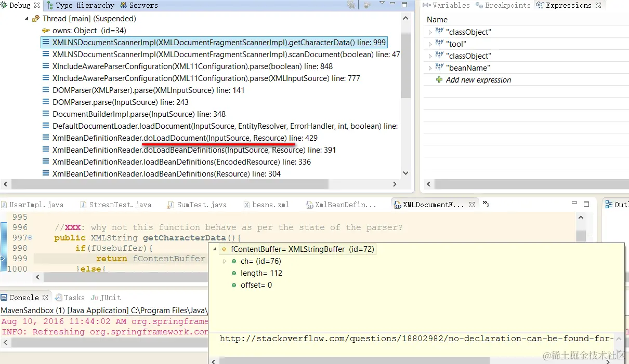
Task: Switch to the Type Hierarchy tab
Action: tap(80, 5)
